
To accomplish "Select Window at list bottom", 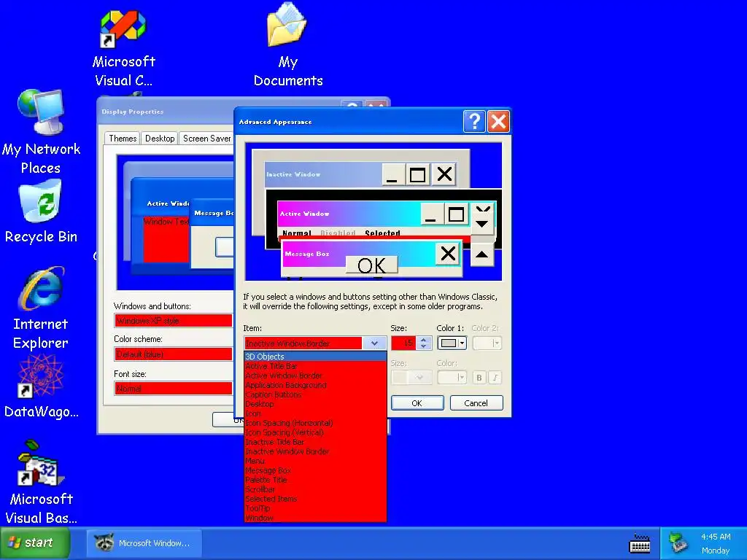I will point(315,518).
